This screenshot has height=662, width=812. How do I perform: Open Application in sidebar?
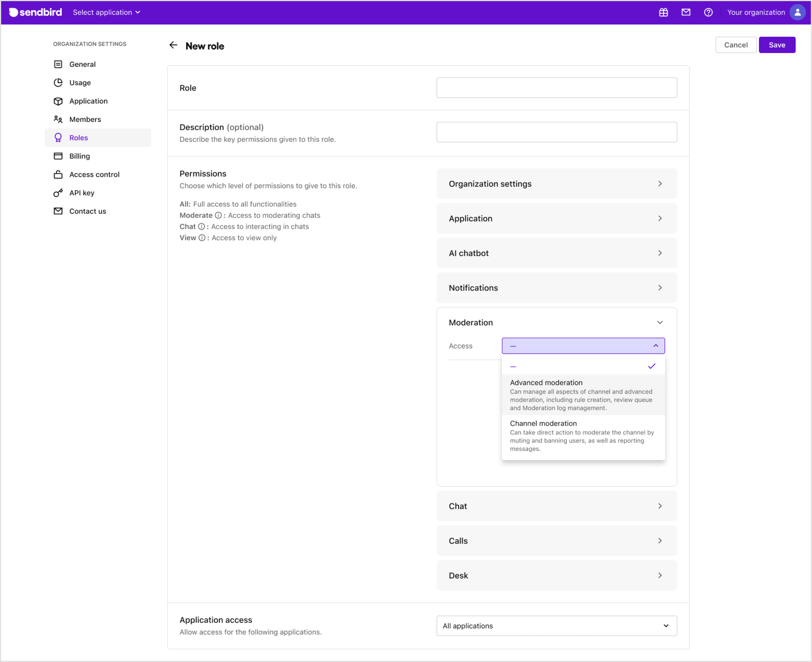(x=98, y=101)
